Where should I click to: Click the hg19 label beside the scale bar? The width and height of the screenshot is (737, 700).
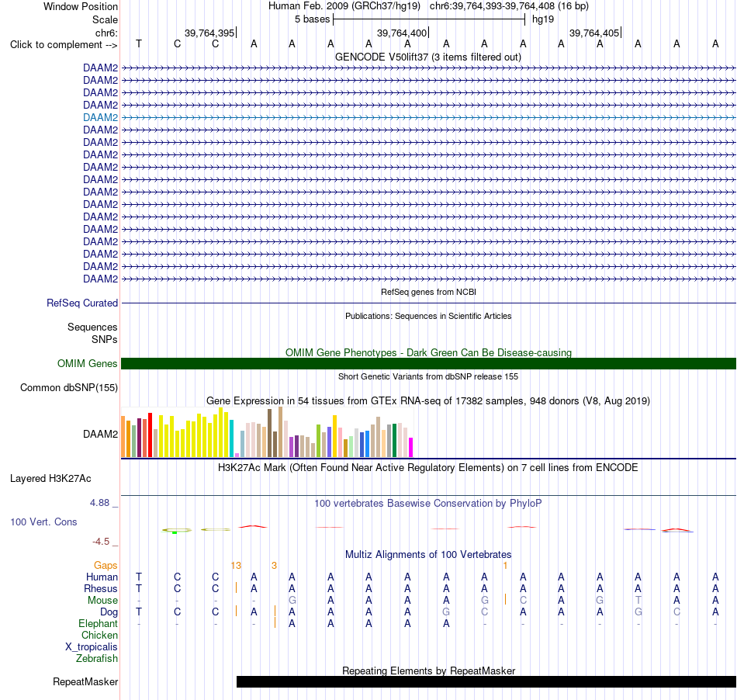[x=543, y=19]
